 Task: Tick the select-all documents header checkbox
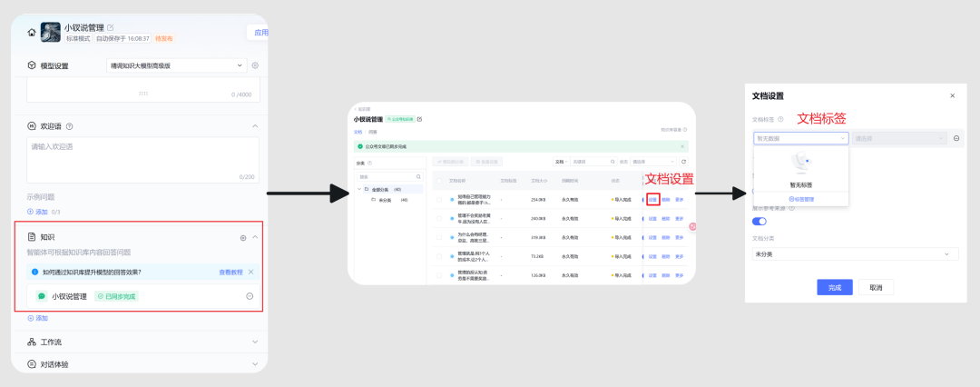[x=439, y=181]
